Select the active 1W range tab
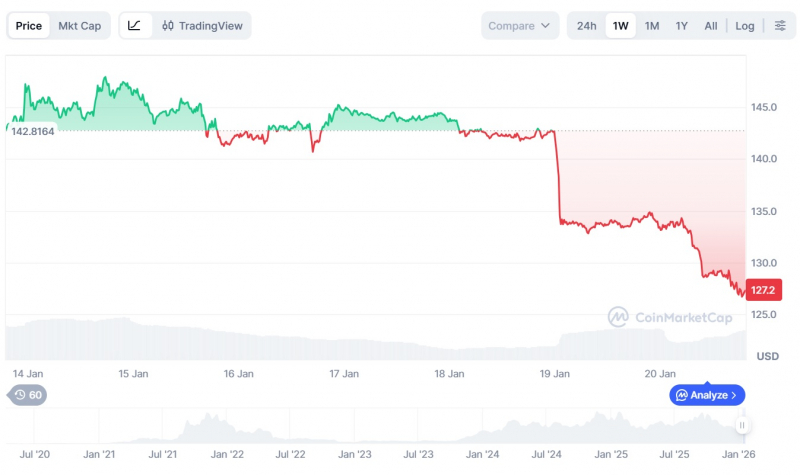Image resolution: width=800 pixels, height=475 pixels. point(620,26)
